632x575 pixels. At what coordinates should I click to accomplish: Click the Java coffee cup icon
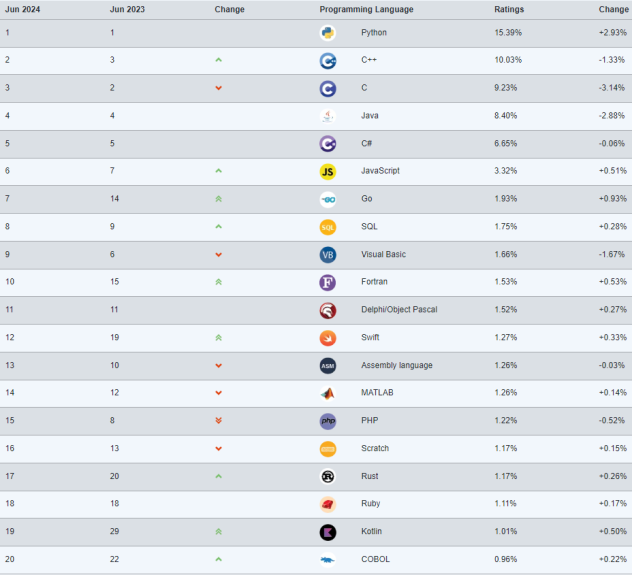[x=327, y=116]
